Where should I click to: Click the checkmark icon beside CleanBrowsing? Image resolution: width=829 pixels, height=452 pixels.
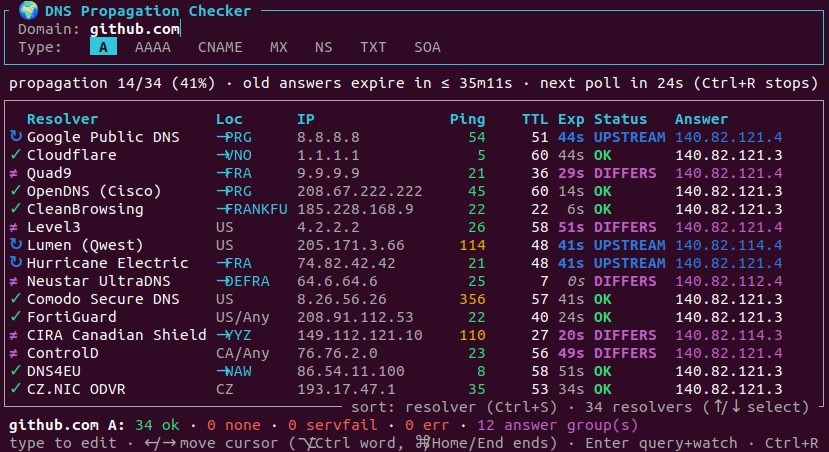16,208
